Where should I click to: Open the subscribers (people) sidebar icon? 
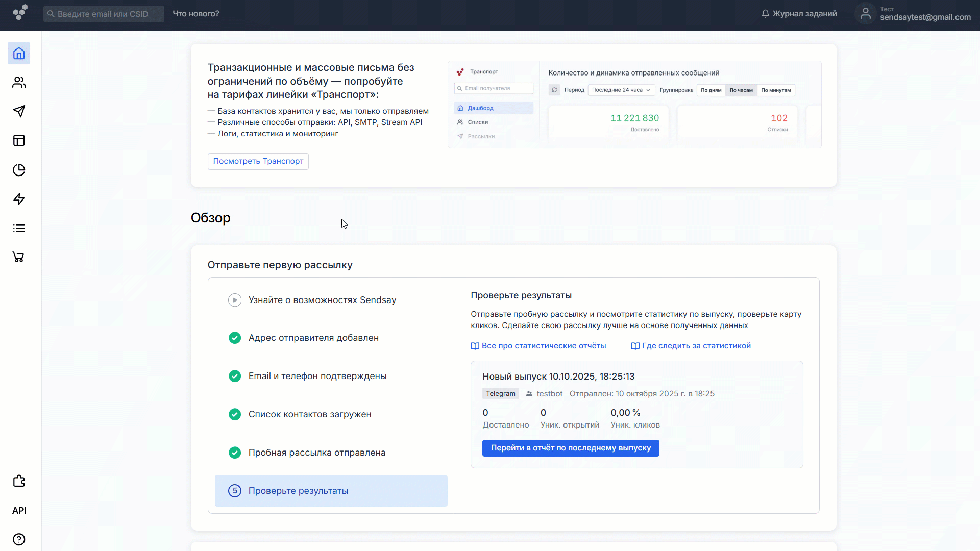coord(19,82)
